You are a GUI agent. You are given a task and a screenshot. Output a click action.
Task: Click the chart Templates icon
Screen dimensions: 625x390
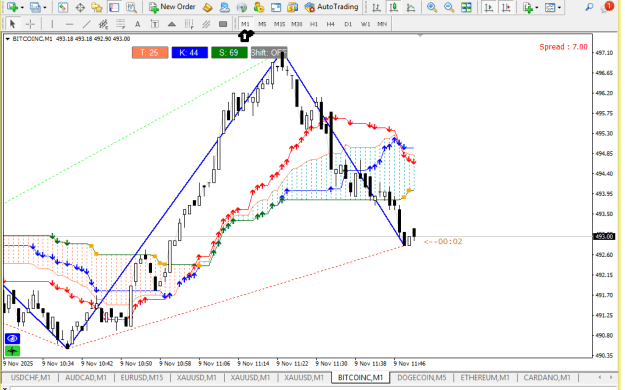tap(550, 7)
